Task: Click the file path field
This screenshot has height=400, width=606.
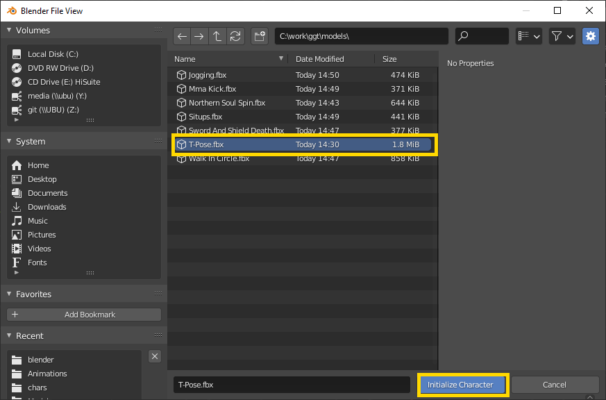Action: point(361,36)
